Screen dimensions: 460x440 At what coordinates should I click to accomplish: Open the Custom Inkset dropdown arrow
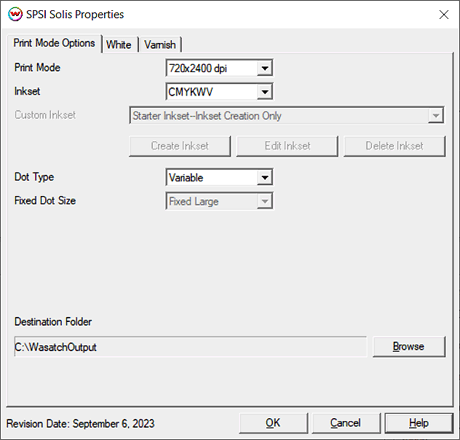point(435,116)
